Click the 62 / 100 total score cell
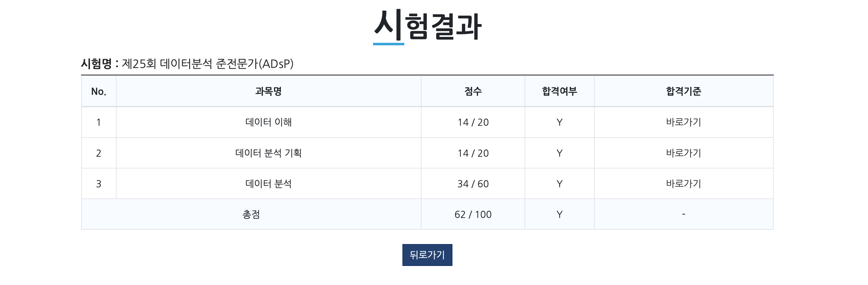Viewport: 868px width, 285px height. 473,214
